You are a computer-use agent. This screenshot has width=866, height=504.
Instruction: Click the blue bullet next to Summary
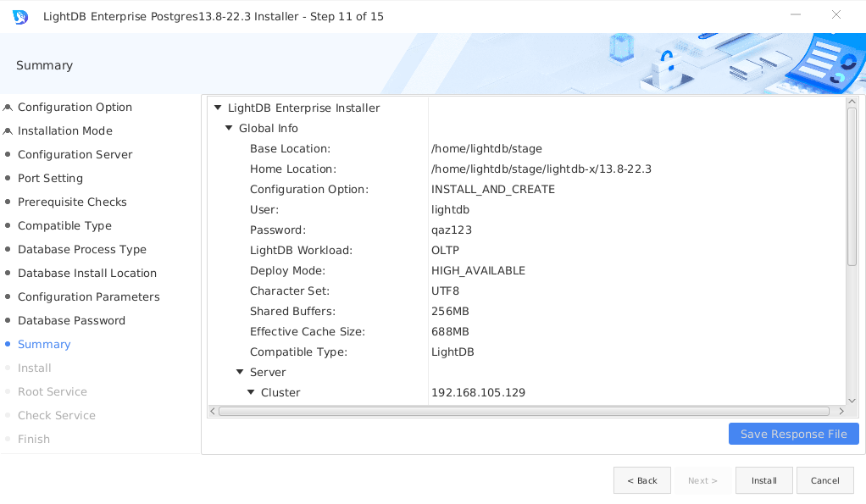tap(8, 344)
